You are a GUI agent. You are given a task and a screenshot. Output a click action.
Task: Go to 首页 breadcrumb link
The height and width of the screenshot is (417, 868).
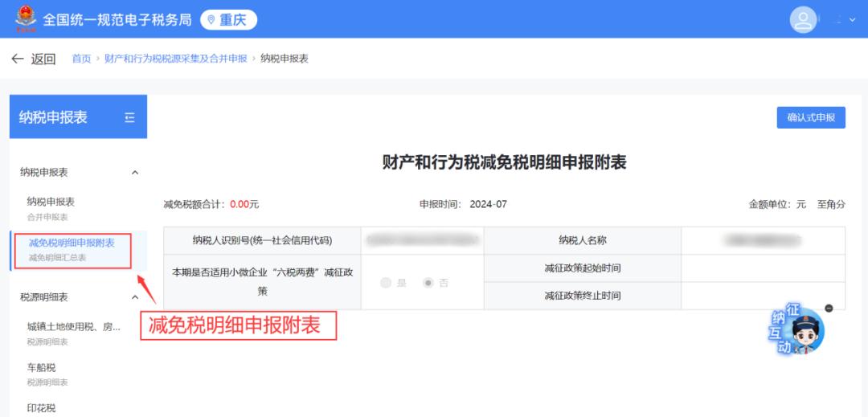(81, 59)
